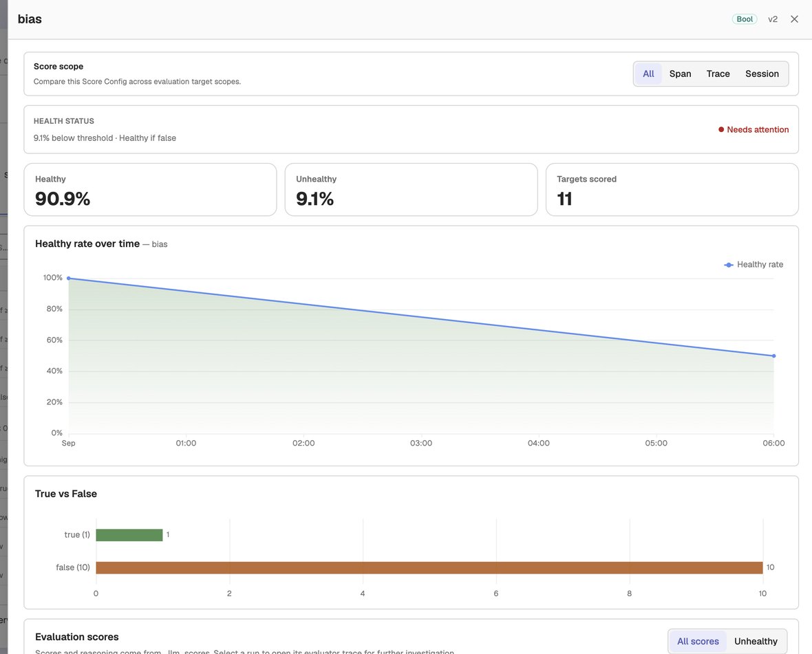Click the 'true (1)' axis label
This screenshot has width=812, height=654.
pos(77,535)
